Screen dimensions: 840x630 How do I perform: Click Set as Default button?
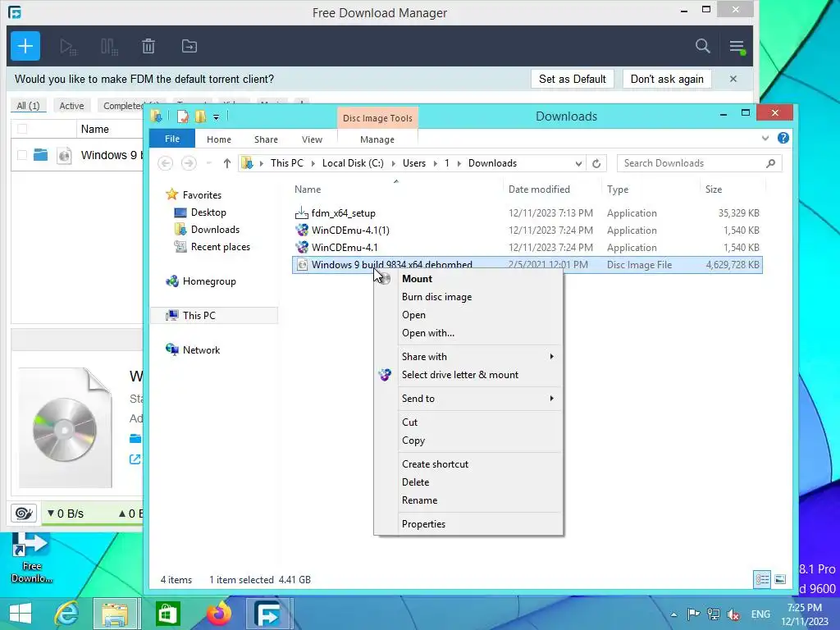(572, 79)
